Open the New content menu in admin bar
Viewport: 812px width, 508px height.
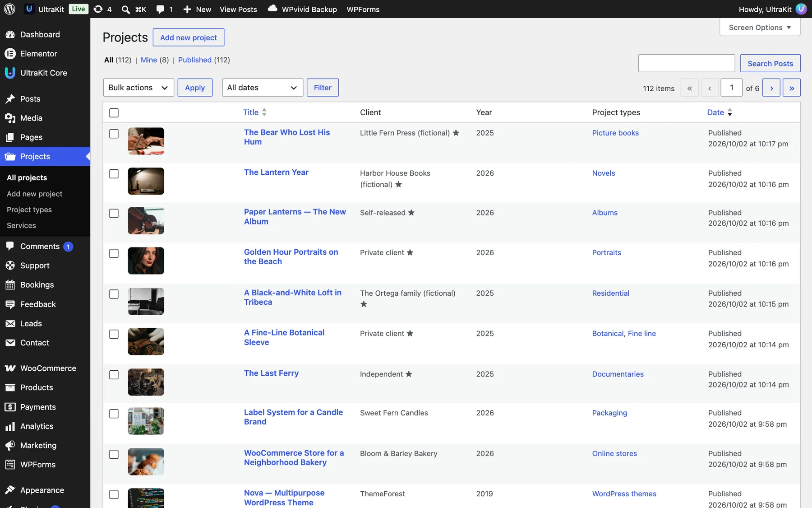click(197, 9)
